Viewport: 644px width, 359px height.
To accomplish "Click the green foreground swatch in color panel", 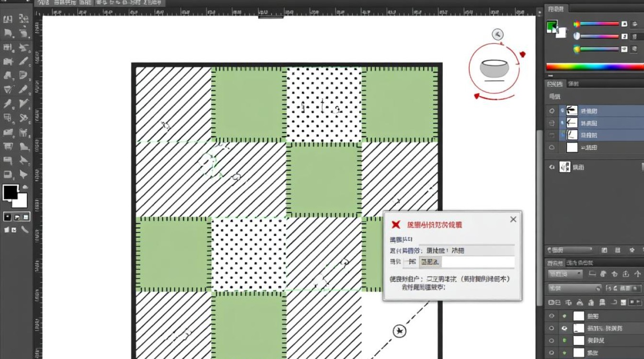I will tap(552, 25).
